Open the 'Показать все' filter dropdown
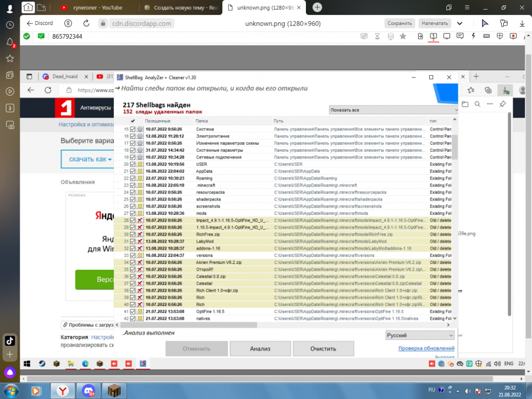The width and height of the screenshot is (532, 399). tap(394, 110)
